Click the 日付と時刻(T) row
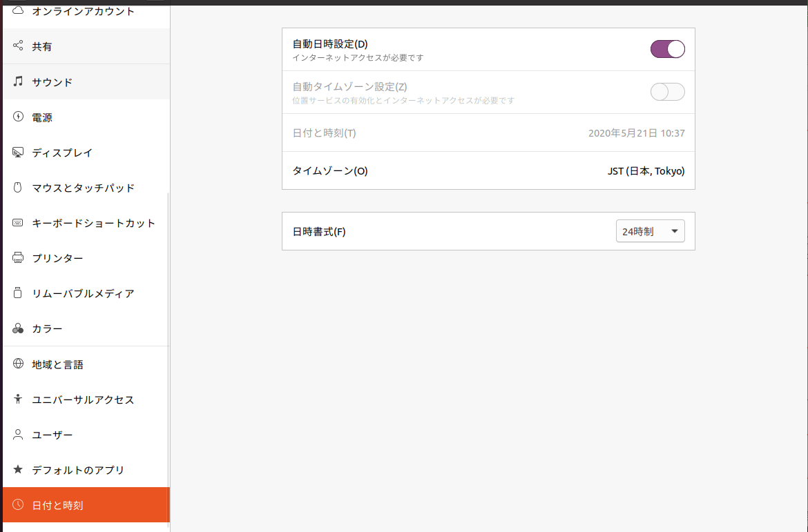The image size is (808, 532). 488,133
